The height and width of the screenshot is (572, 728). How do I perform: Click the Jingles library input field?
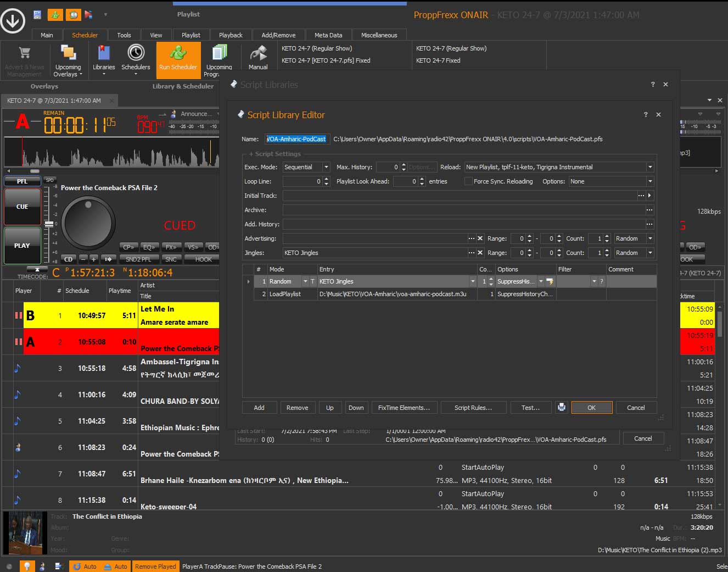[x=375, y=253]
